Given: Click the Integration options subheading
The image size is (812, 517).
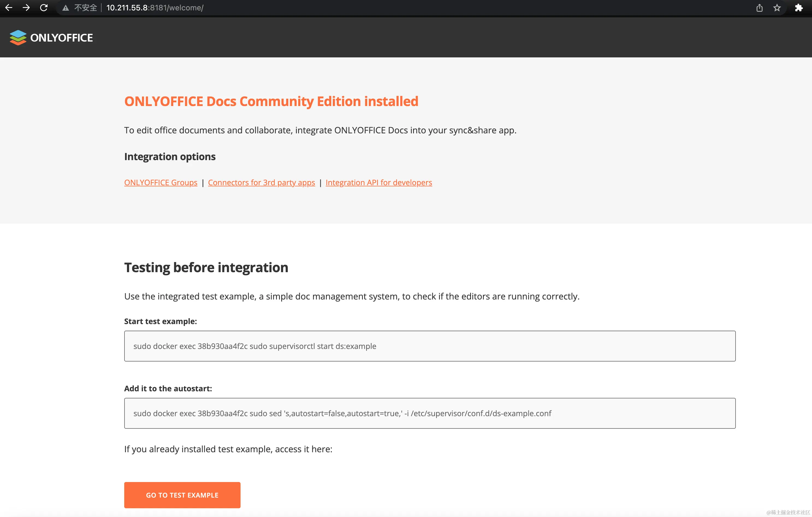Looking at the screenshot, I should point(170,157).
